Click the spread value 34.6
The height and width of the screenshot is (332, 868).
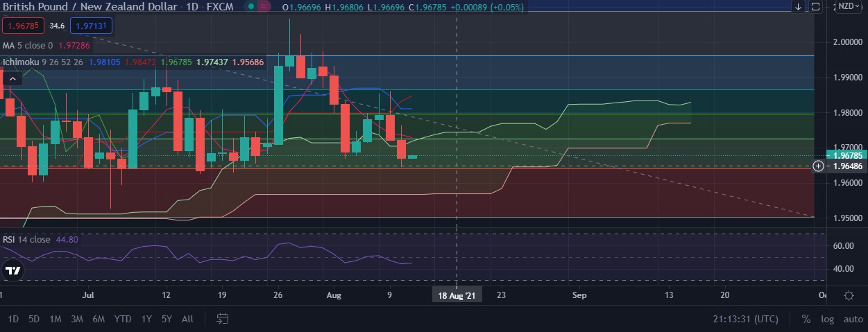click(58, 26)
